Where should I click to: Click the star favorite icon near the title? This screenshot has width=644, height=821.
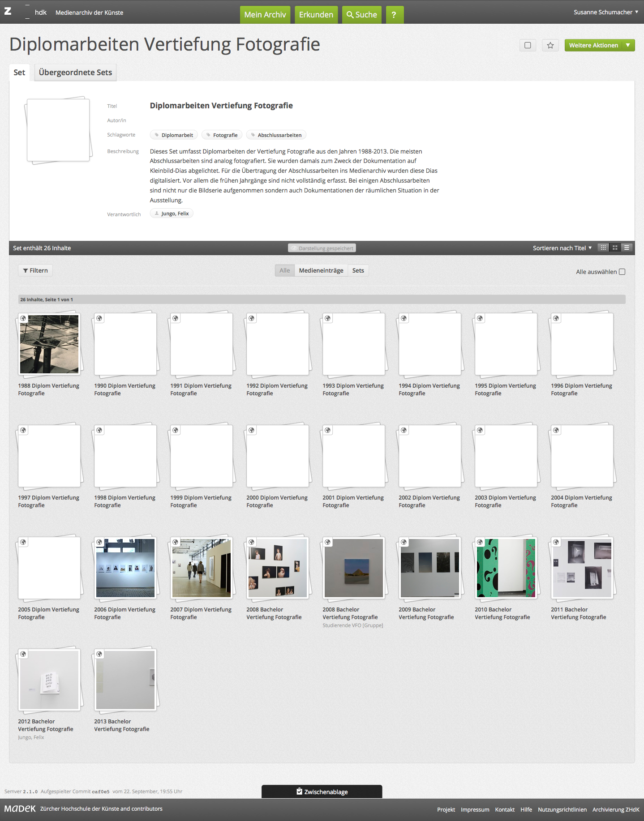pyautogui.click(x=550, y=45)
